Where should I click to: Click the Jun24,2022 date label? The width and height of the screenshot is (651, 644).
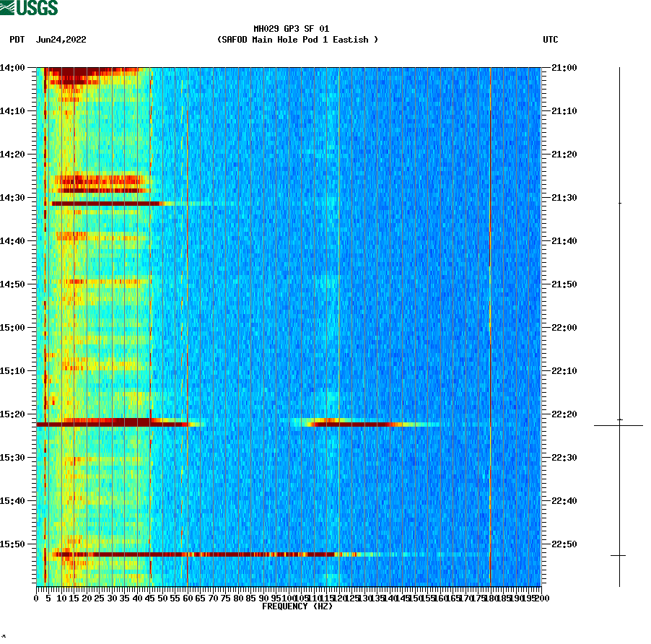tap(61, 40)
